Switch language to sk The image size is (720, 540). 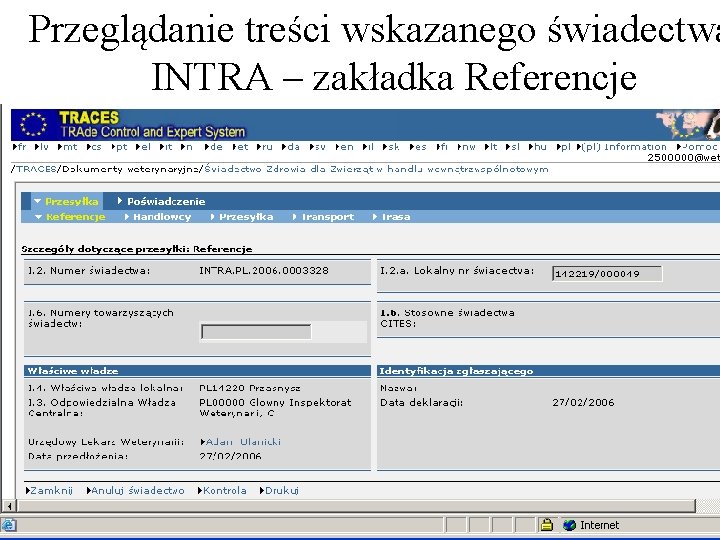coord(391,147)
